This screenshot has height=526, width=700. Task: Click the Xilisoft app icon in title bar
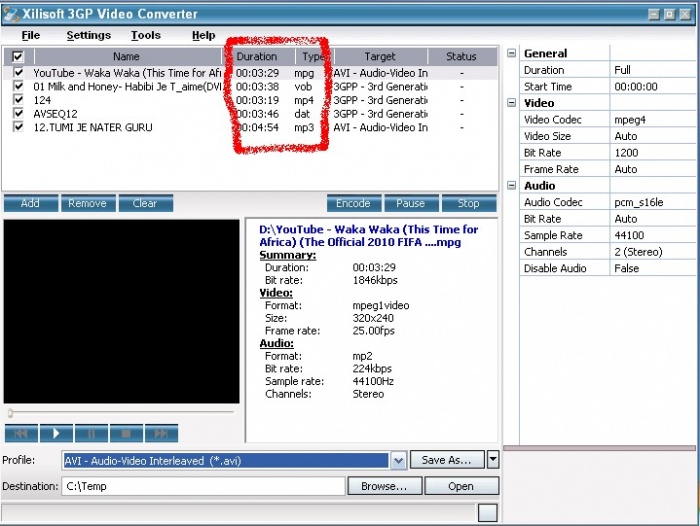pyautogui.click(x=11, y=14)
